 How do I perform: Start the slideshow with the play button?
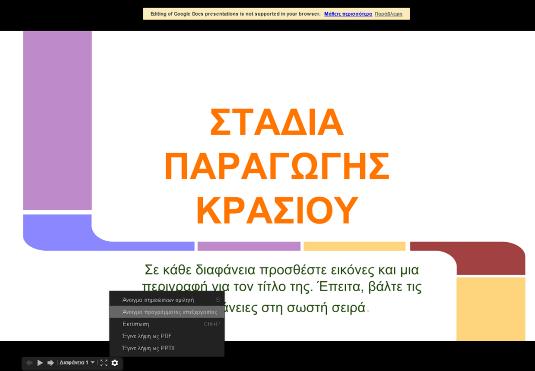tap(40, 363)
